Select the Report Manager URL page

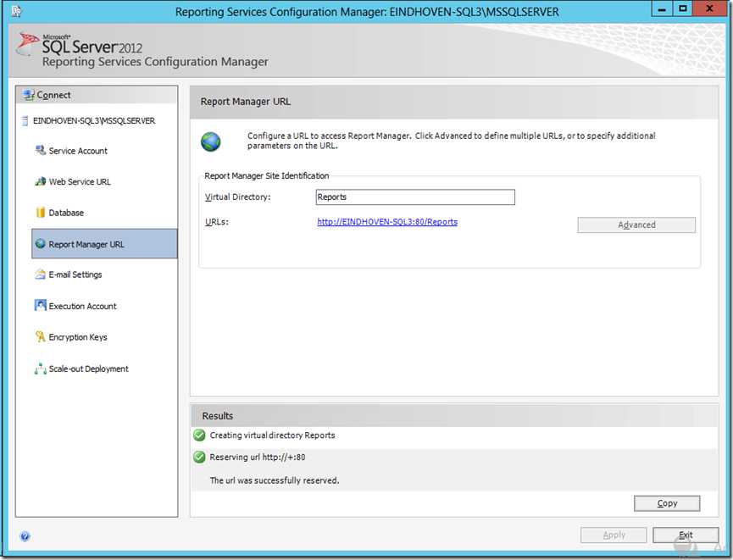click(104, 243)
